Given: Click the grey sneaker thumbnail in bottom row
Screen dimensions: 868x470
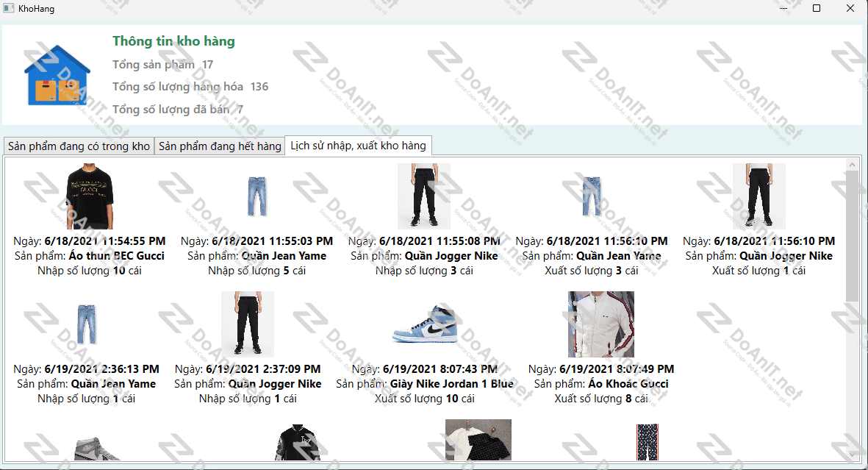Looking at the screenshot, I should tap(96, 448).
